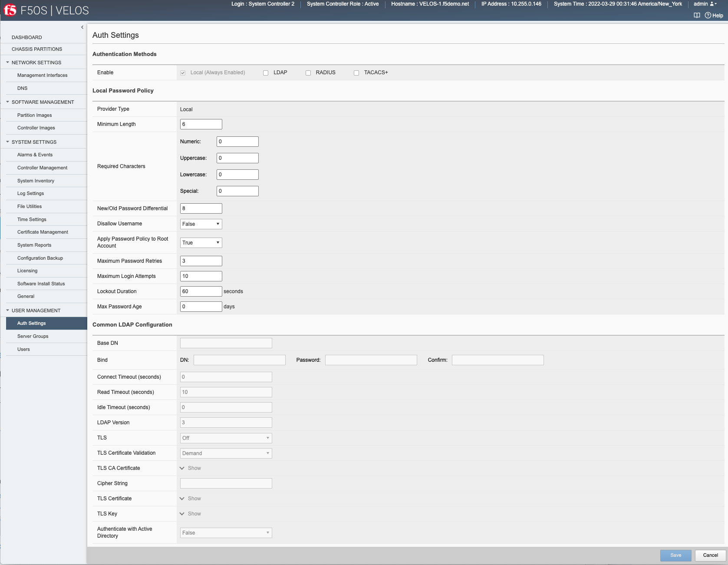The height and width of the screenshot is (565, 728).
Task: Click the Cancel button
Action: coord(710,555)
